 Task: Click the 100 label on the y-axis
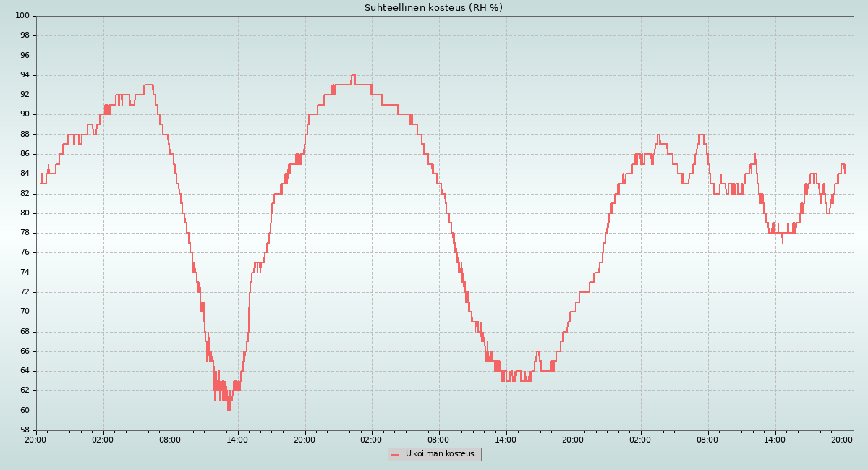(x=22, y=16)
